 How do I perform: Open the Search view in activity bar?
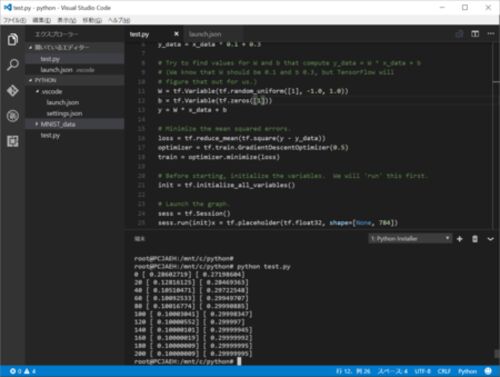(13, 65)
